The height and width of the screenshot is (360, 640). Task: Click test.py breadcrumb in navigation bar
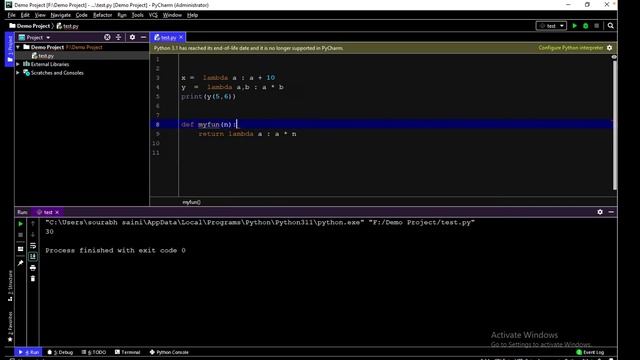point(68,26)
